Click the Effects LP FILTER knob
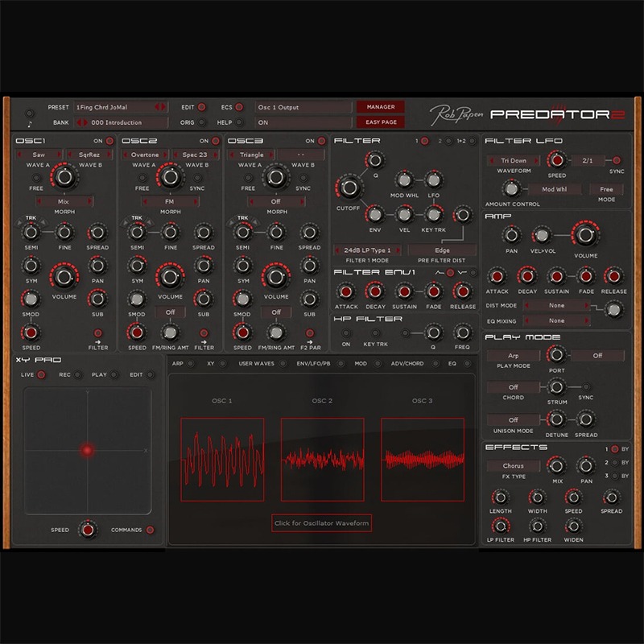Viewport: 644px width, 644px height. tap(500, 526)
